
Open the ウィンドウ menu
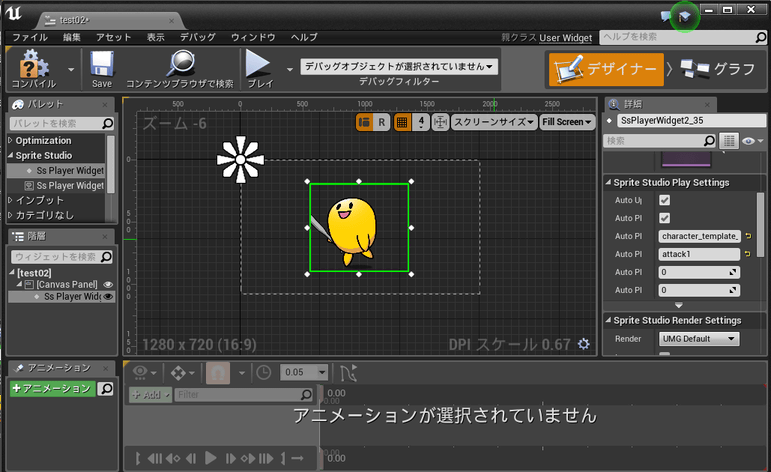click(x=253, y=37)
